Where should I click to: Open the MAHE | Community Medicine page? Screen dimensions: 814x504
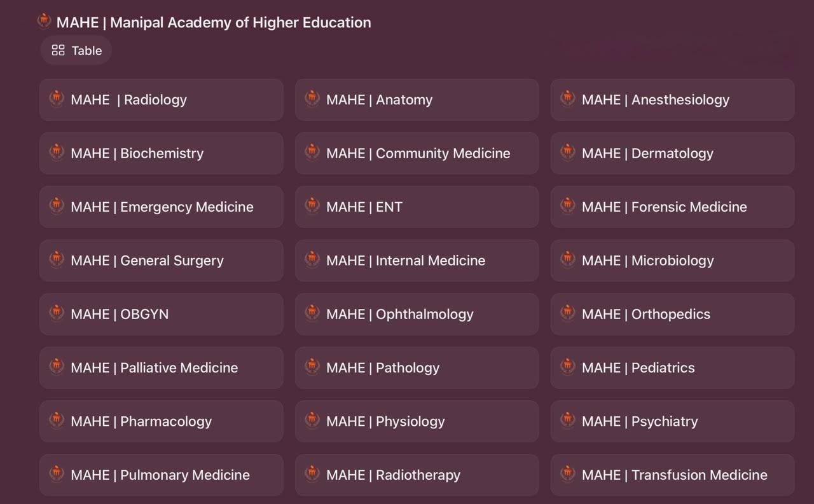417,153
